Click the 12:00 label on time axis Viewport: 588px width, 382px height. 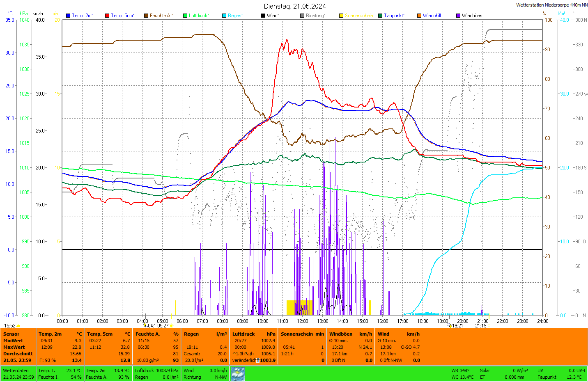tap(303, 321)
